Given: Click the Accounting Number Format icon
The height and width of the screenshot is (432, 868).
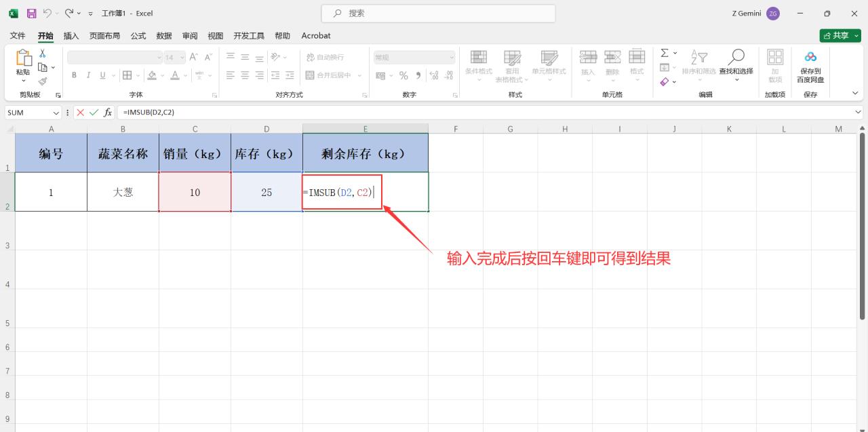Looking at the screenshot, I should point(380,75).
